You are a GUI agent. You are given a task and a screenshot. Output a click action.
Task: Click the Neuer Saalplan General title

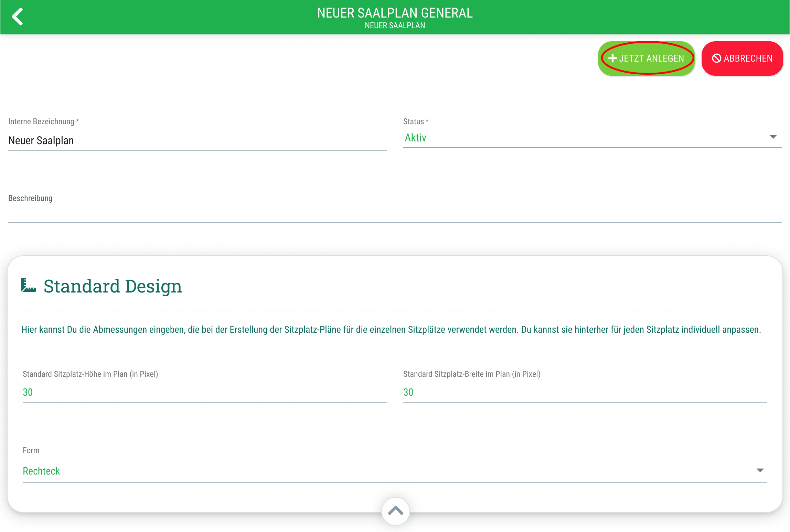click(395, 13)
